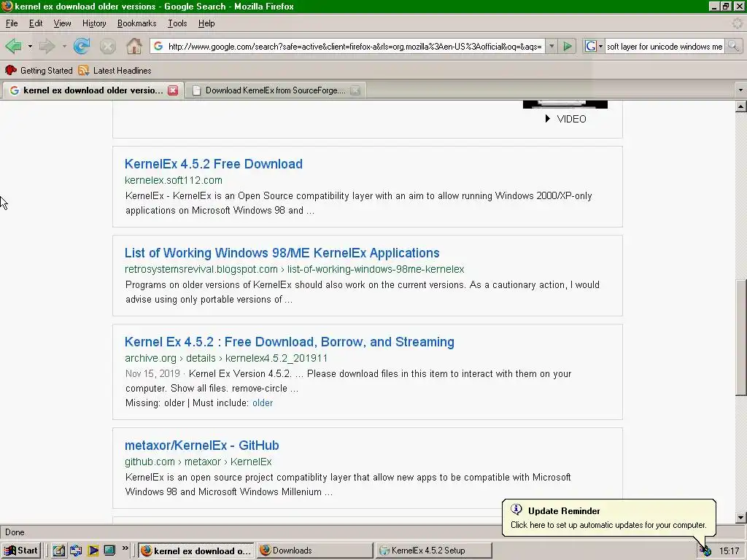747x560 pixels.
Task: Open the list all tabs dropdown
Action: pos(740,90)
